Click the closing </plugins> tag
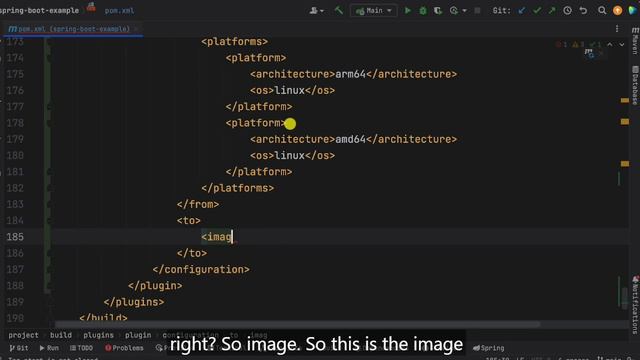Viewport: 640px width, 360px height. click(134, 302)
